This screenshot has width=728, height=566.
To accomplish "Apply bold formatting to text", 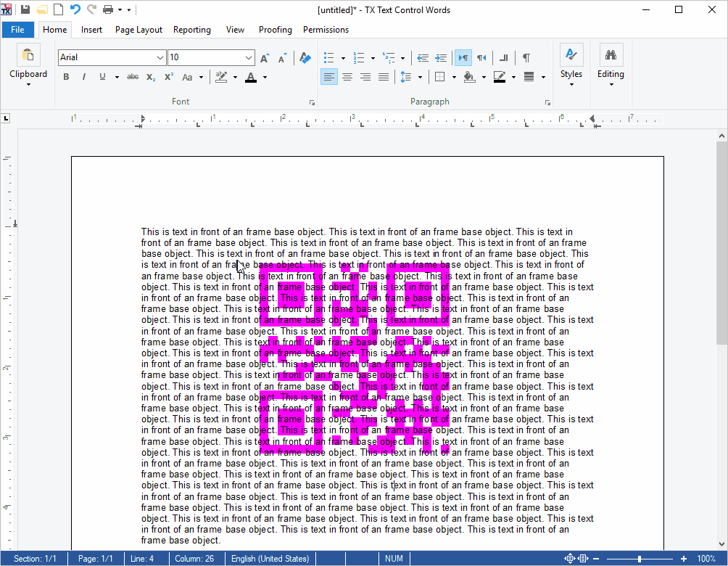I will [66, 77].
